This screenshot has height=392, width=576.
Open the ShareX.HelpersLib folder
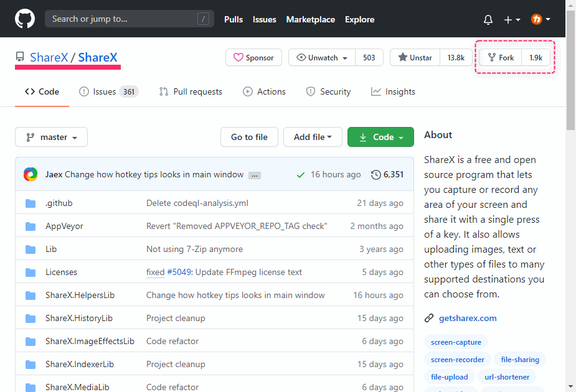(80, 295)
